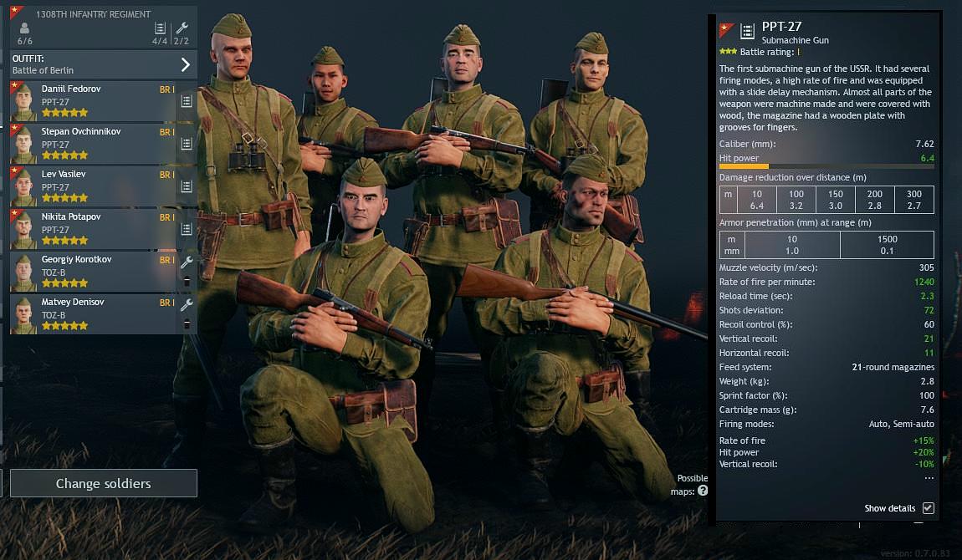Click the Change soldiers button
The image size is (962, 560).
103,483
